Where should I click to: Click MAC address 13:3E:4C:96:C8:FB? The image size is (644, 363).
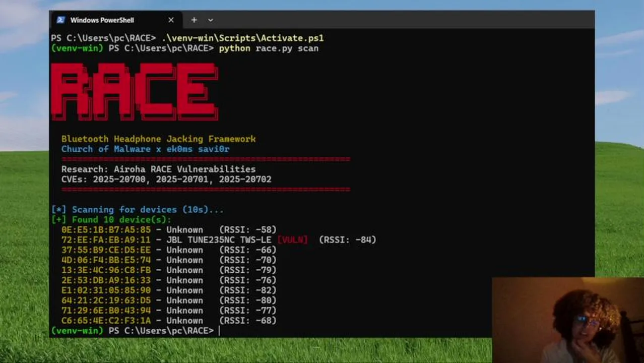(106, 270)
